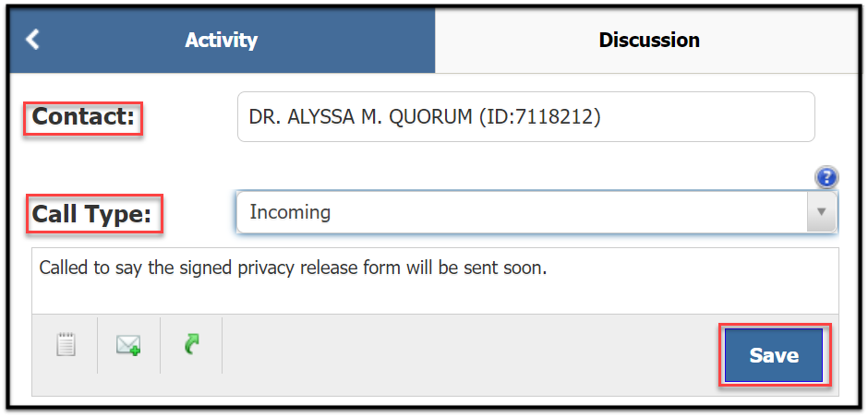Click the green curved arrow icon
868x417 pixels.
[191, 344]
